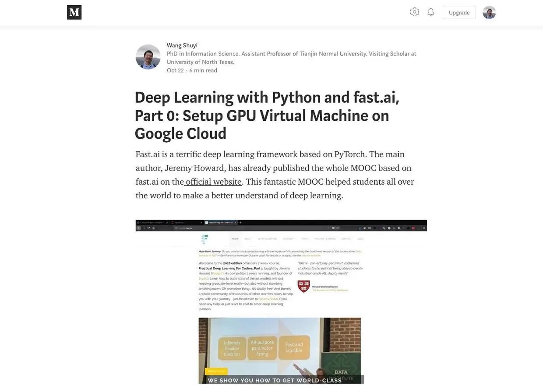
Task: Click the Upgrade button
Action: coord(459,12)
